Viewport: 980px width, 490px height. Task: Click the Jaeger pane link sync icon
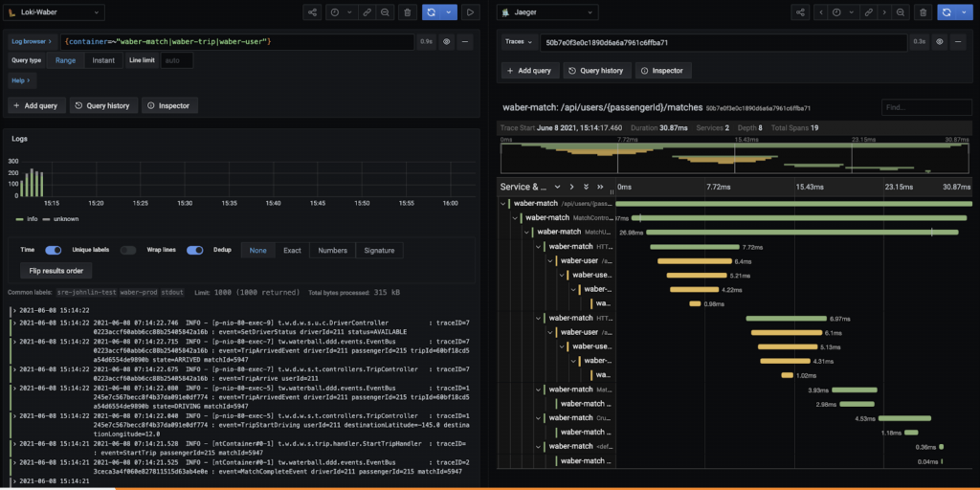tap(867, 11)
